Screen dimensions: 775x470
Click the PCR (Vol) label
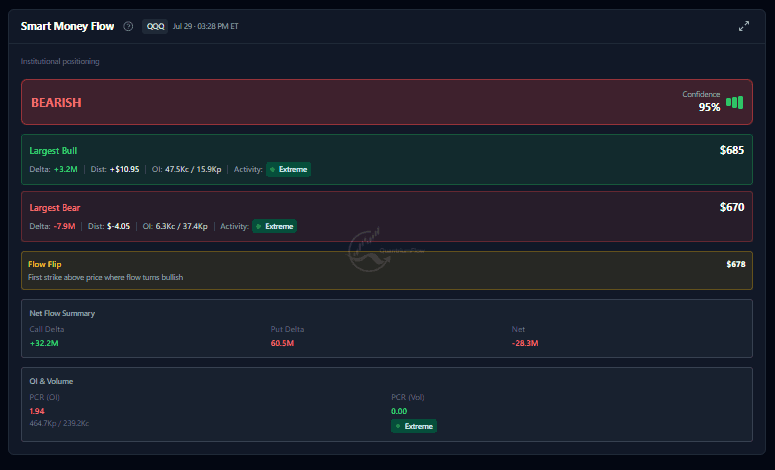408,397
